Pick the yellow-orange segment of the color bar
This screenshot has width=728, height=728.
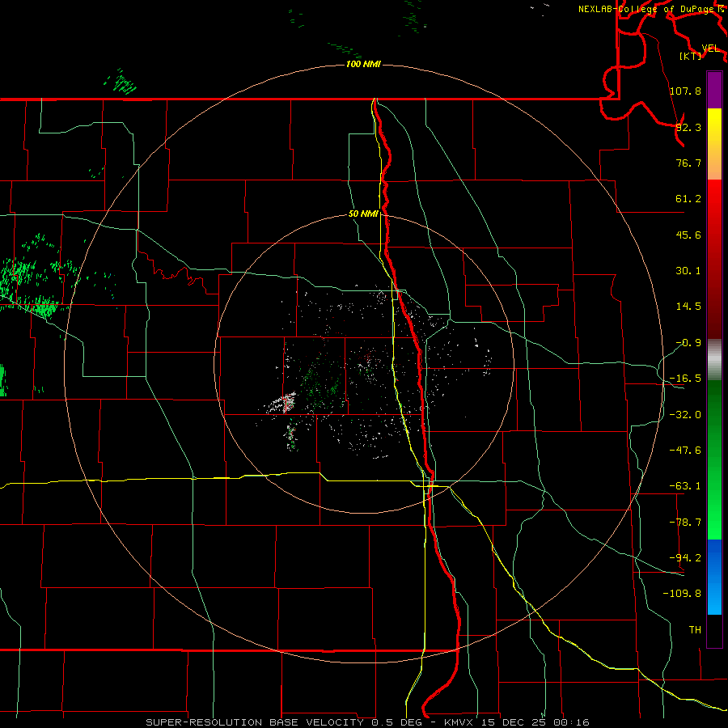point(714,144)
